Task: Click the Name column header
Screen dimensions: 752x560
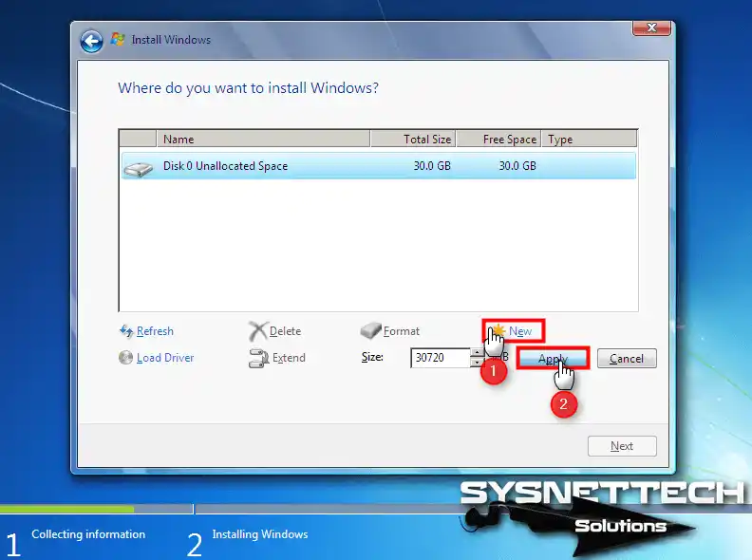Action: click(263, 139)
